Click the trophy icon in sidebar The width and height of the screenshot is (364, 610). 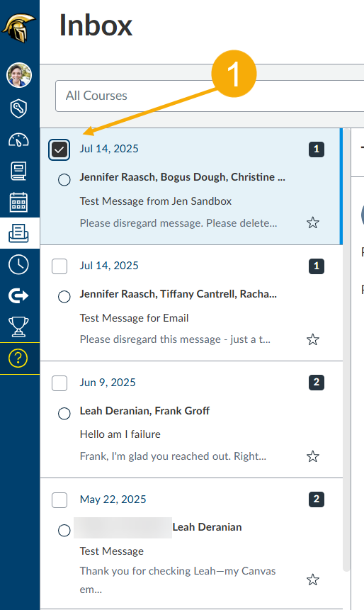(x=18, y=327)
